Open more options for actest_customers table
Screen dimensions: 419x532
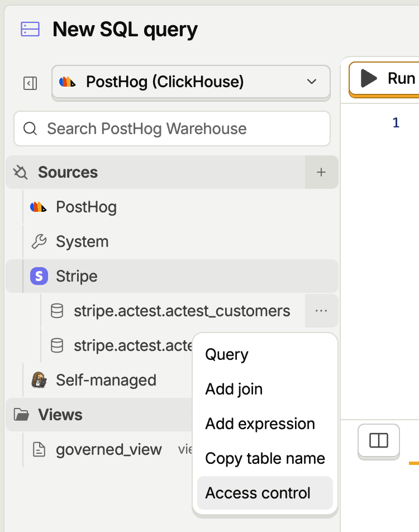pyautogui.click(x=321, y=311)
